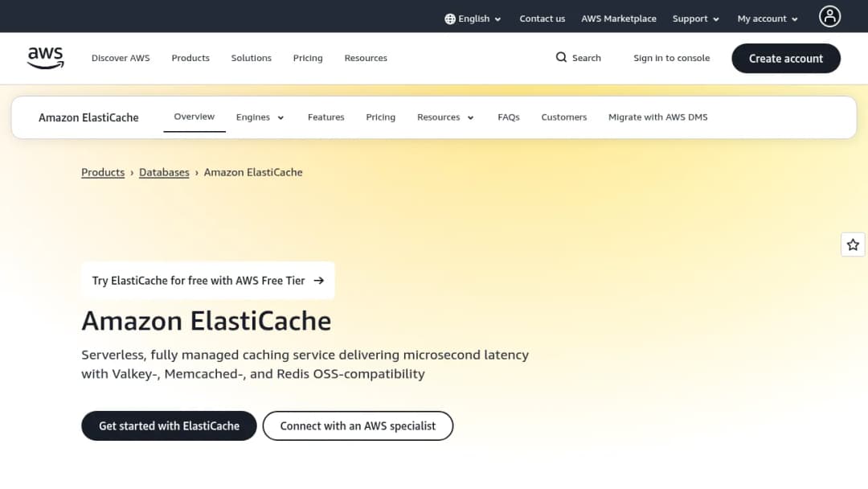
Task: Open the user profile avatar icon
Action: click(829, 17)
